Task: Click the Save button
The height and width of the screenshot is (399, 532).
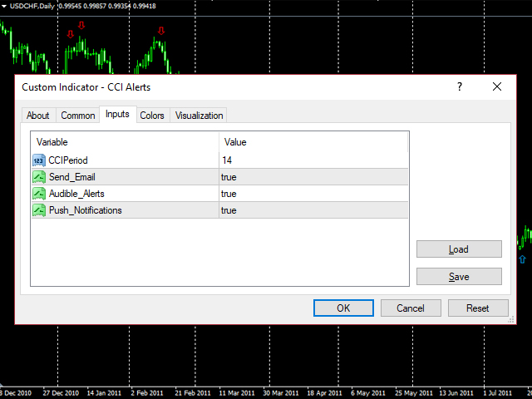Action: 459,277
